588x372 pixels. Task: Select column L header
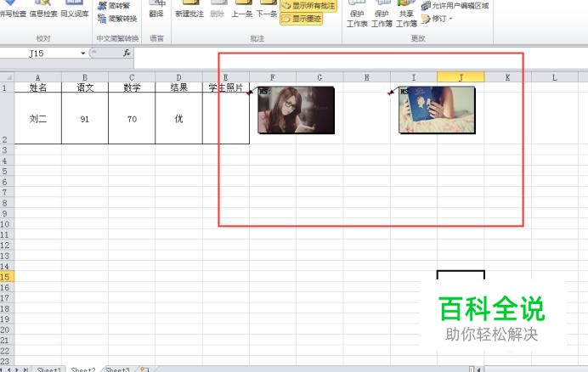(554, 77)
